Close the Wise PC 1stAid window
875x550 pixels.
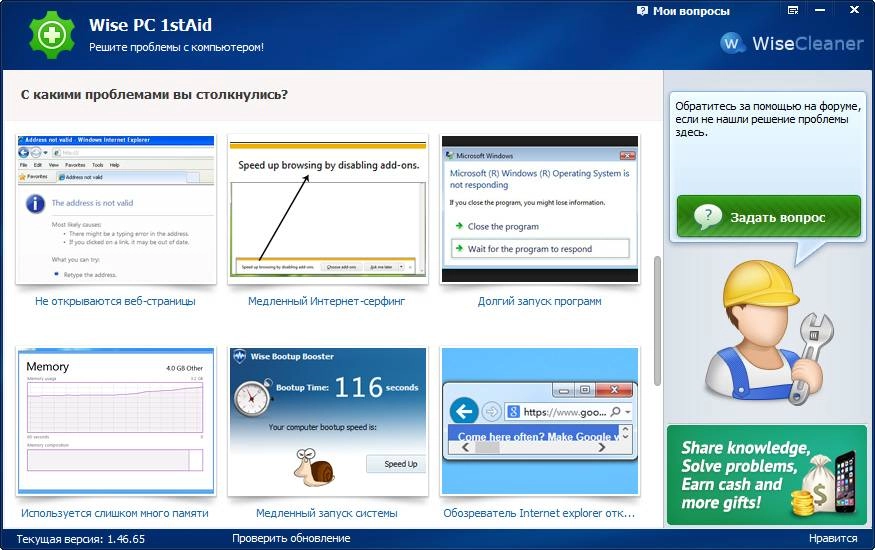[854, 10]
